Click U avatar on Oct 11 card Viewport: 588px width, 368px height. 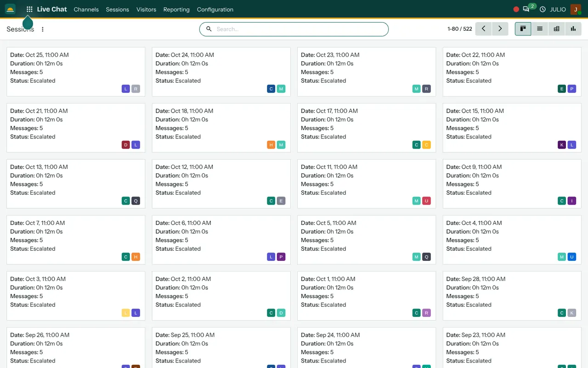[x=426, y=201]
